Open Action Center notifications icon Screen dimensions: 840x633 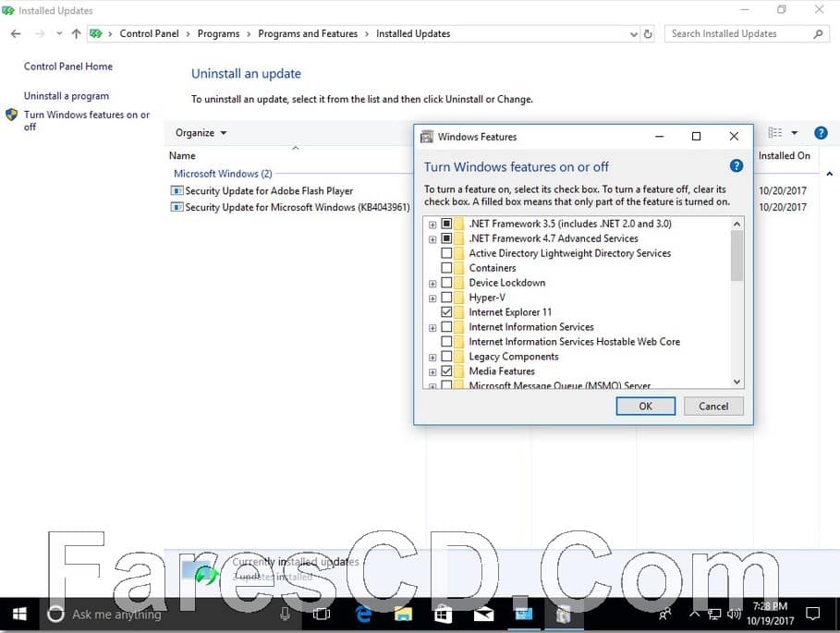[812, 615]
